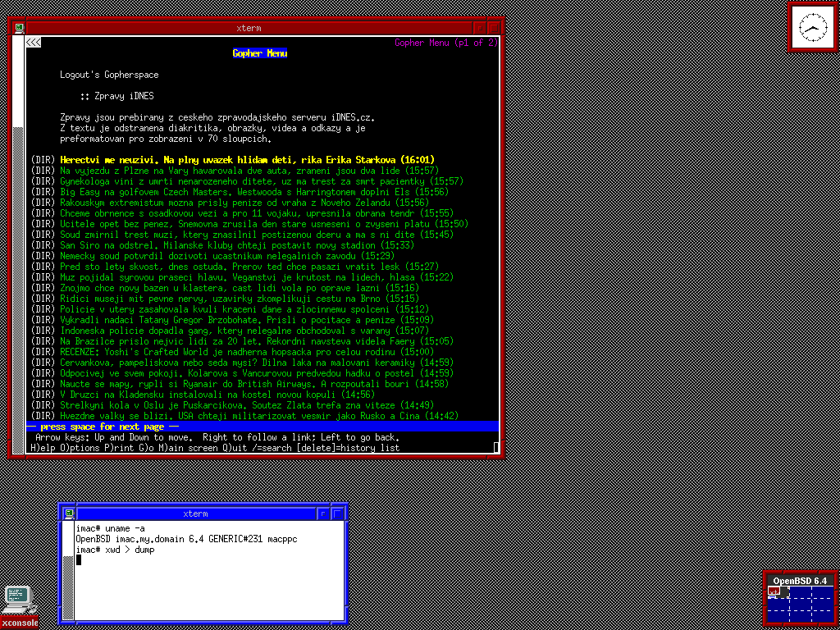Open window menu icon of red xterm

[19, 28]
